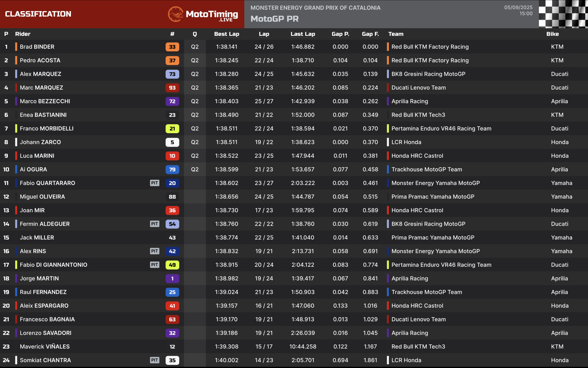Click Viñales' last lap 10:44.258
588x368 pixels.
(x=303, y=347)
